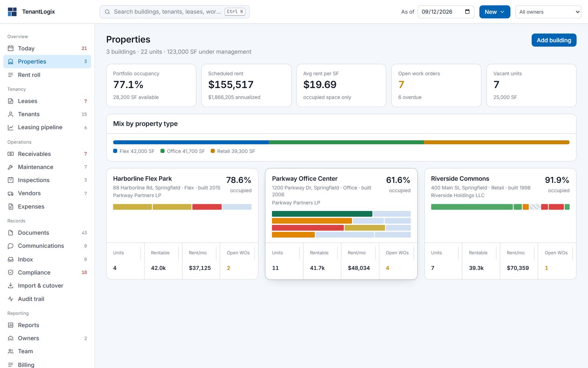Open the Team page in sidebar
Viewport: 588px width, 368px height.
click(x=47, y=351)
